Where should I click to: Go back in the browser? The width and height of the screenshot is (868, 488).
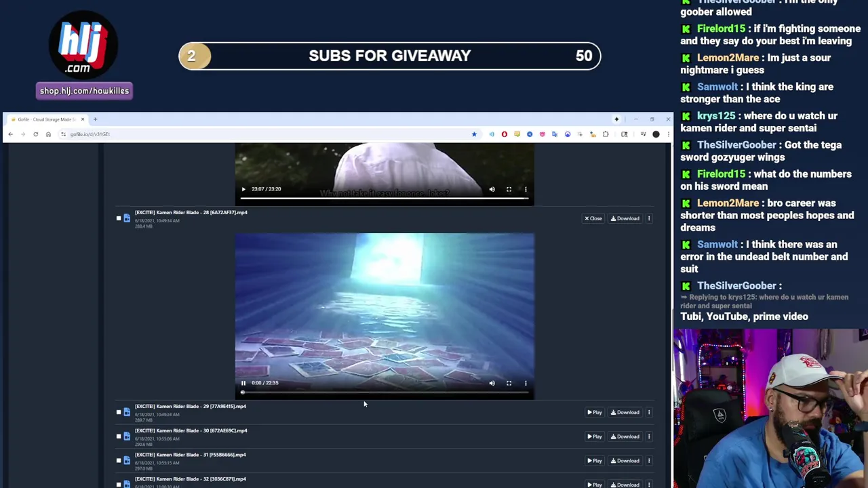click(x=10, y=134)
